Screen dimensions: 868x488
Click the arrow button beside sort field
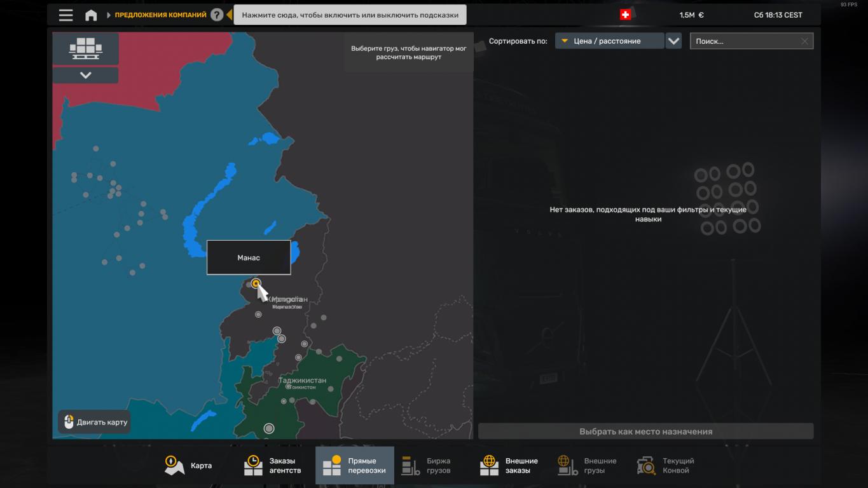(x=673, y=41)
